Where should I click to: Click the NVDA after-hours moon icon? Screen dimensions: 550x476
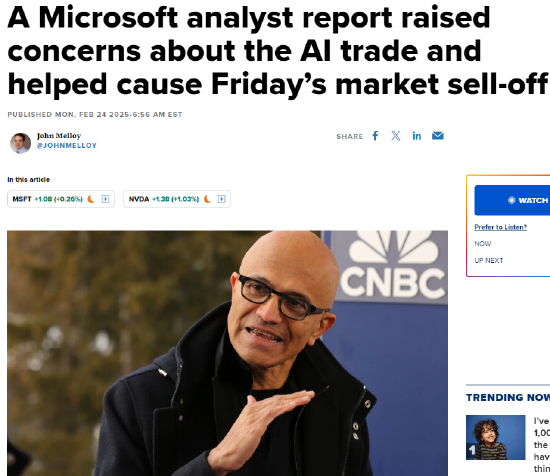207,199
